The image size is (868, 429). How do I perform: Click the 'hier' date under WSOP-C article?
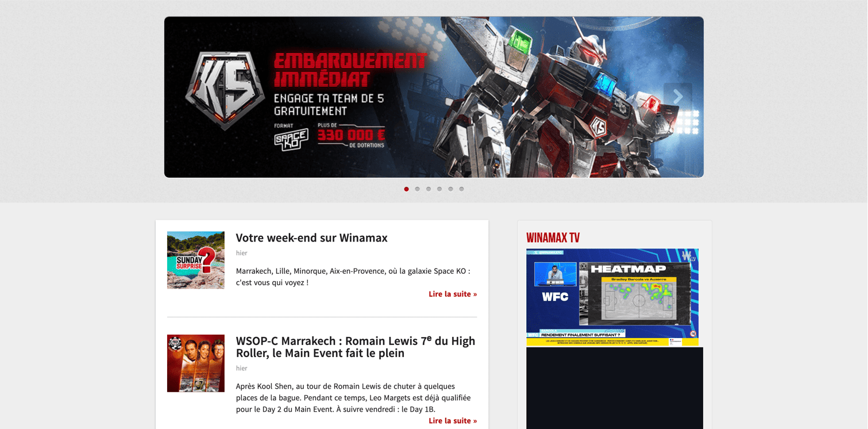[x=242, y=368]
